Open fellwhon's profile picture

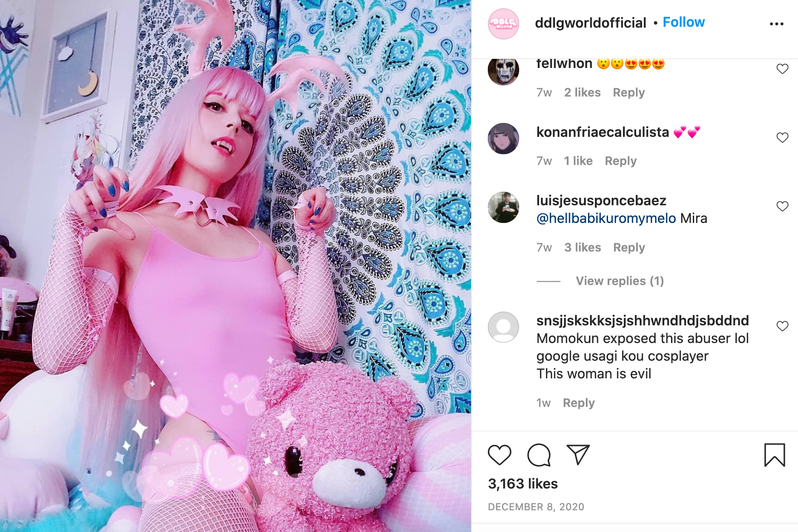[x=503, y=70]
